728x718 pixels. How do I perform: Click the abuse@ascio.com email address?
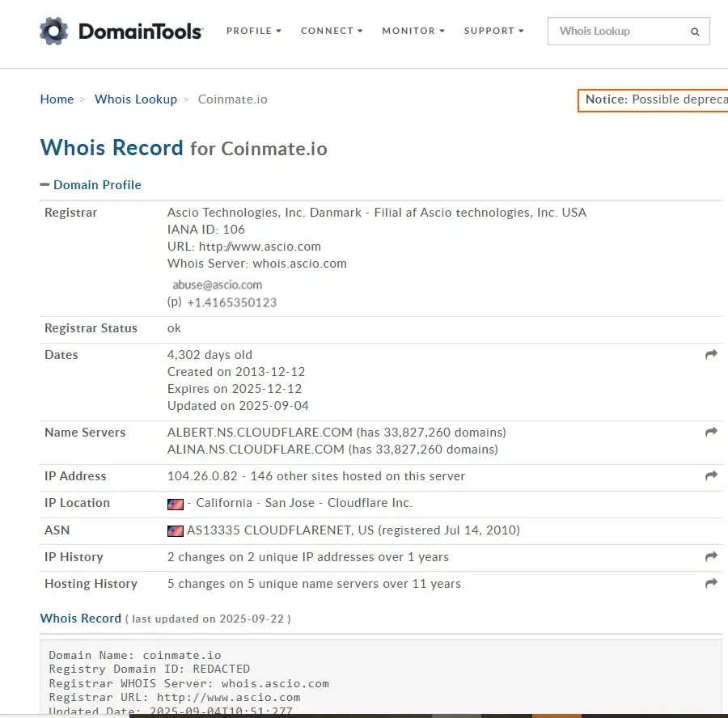218,285
